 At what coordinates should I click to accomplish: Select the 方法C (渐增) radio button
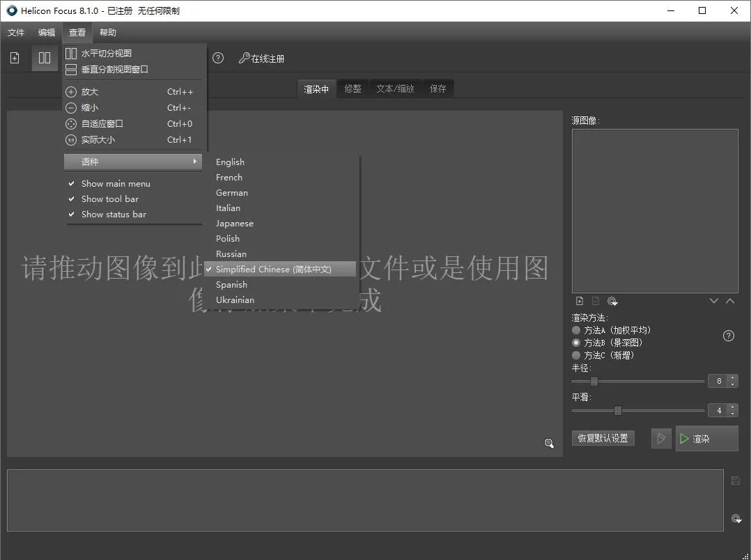pos(576,355)
